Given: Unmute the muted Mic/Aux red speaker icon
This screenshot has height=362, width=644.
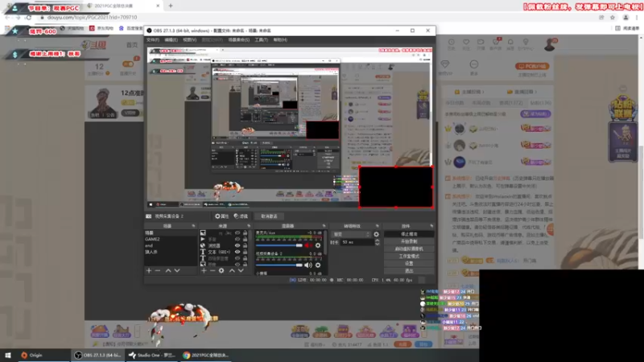Looking at the screenshot, I should click(308, 245).
